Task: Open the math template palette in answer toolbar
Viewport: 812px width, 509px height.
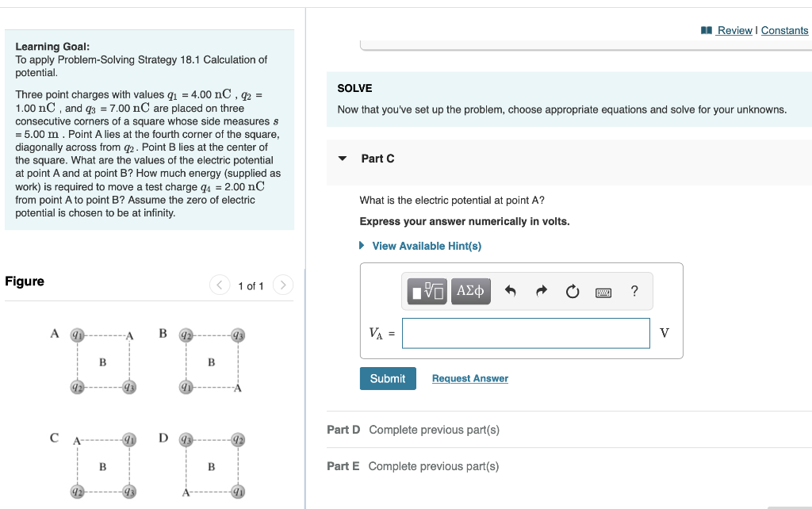Action: 427,291
